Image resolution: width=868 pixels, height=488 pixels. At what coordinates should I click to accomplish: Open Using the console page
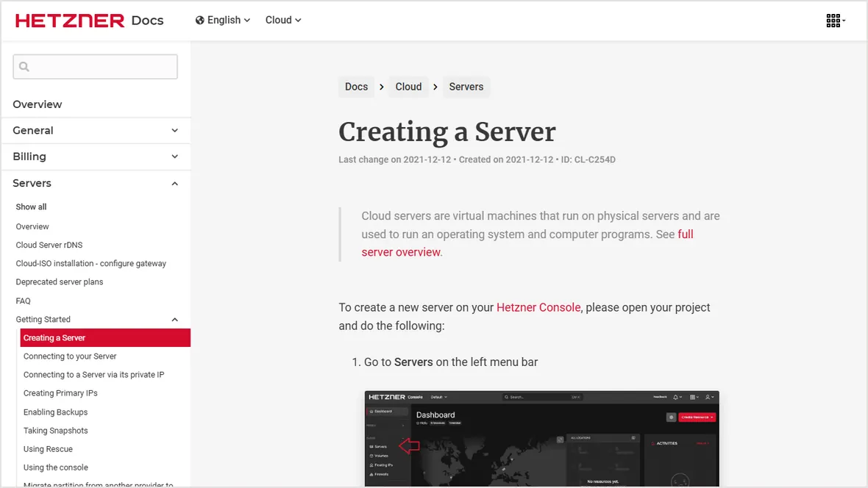pyautogui.click(x=56, y=467)
